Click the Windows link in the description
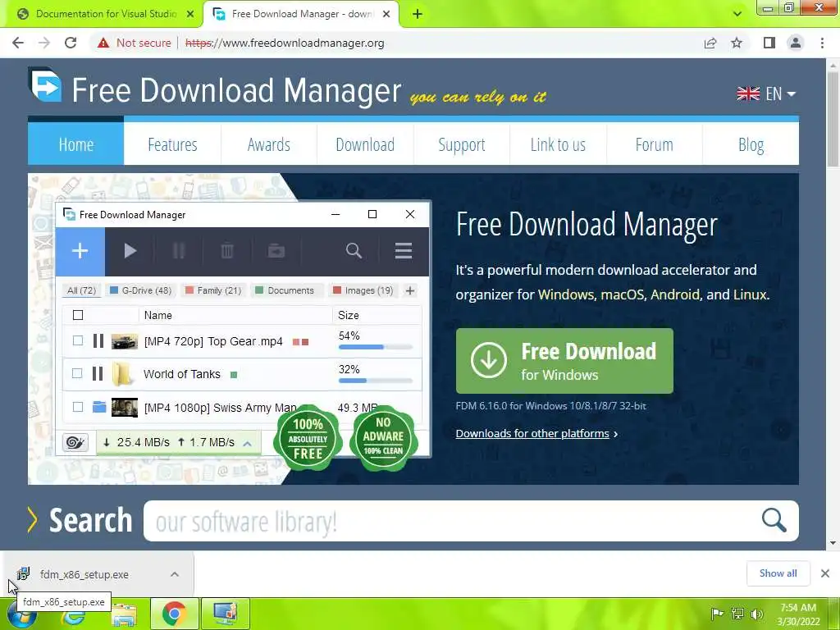This screenshot has width=840, height=630. point(566,294)
